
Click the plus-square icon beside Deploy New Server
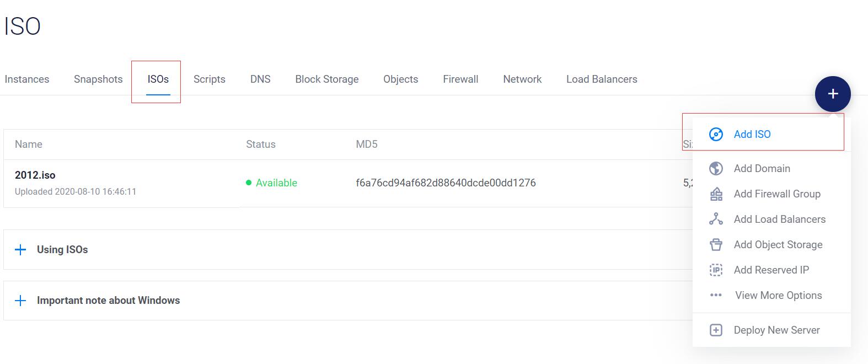pos(716,330)
